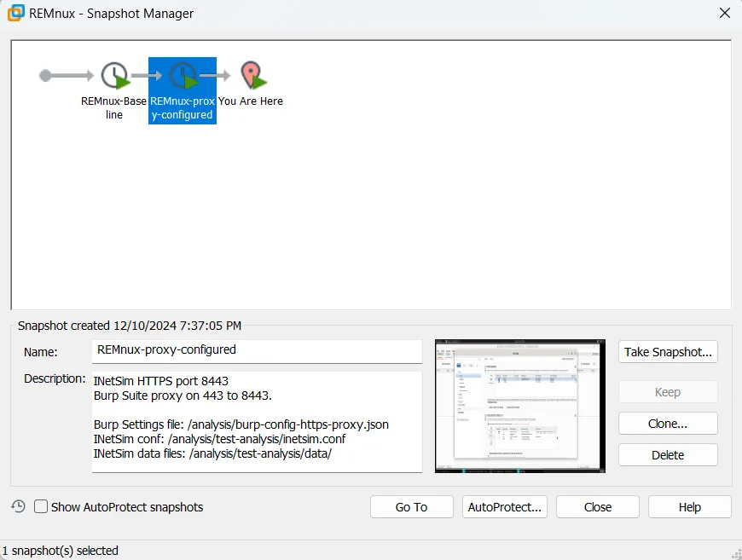Click the snapshot screenshot thumbnail
The width and height of the screenshot is (742, 560).
coord(519,406)
